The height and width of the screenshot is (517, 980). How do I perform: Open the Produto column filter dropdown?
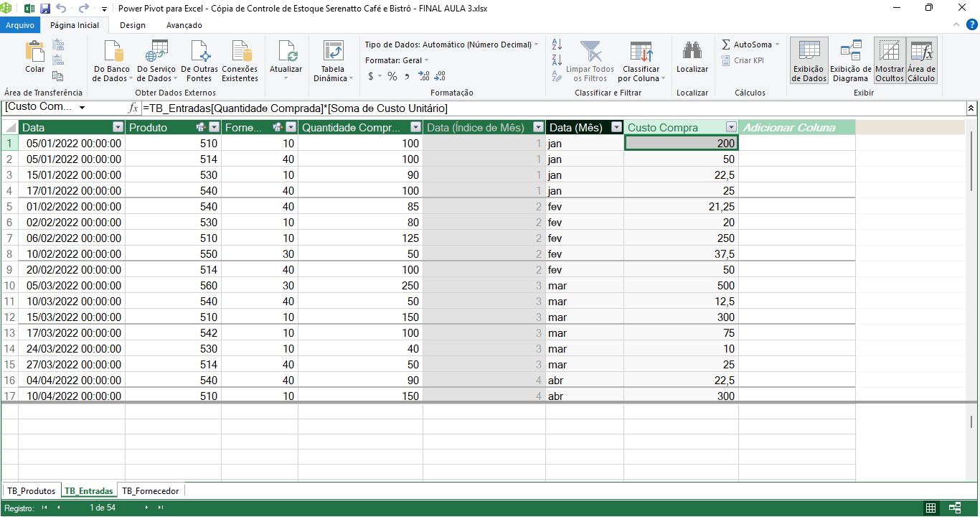(x=215, y=127)
